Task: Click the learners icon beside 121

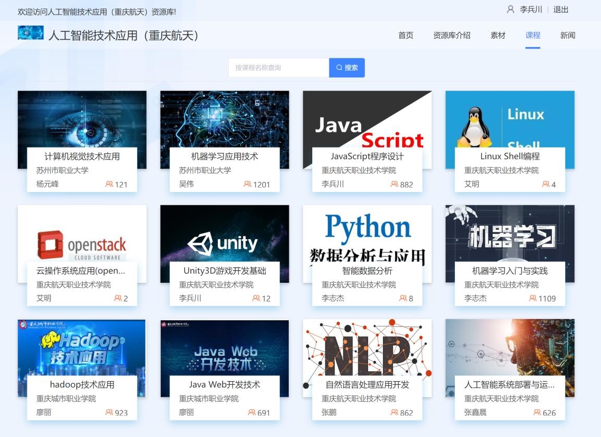Action: (109, 184)
